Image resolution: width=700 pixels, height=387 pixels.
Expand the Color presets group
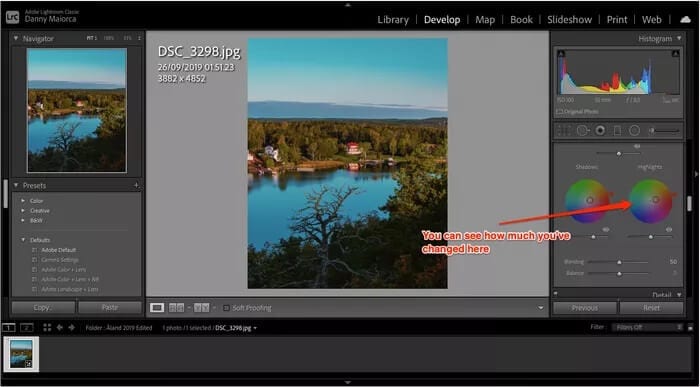[x=23, y=201]
